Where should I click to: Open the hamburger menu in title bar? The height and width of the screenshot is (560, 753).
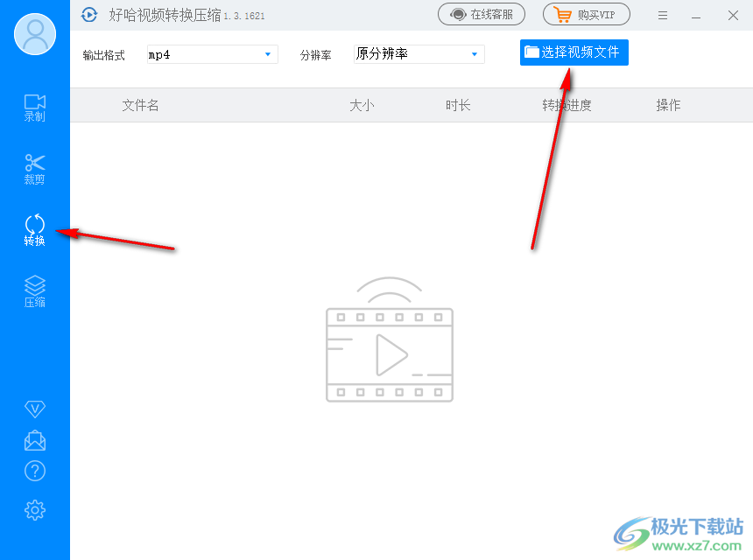click(x=663, y=16)
